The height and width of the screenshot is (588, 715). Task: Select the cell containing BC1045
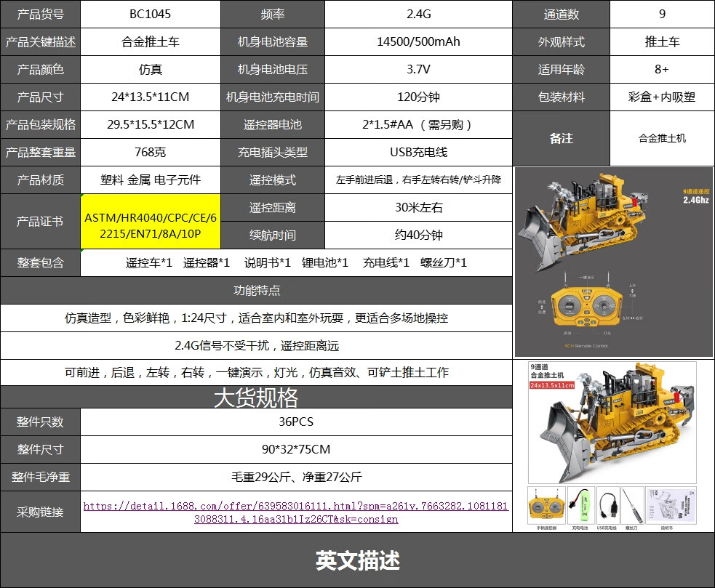tap(151, 14)
